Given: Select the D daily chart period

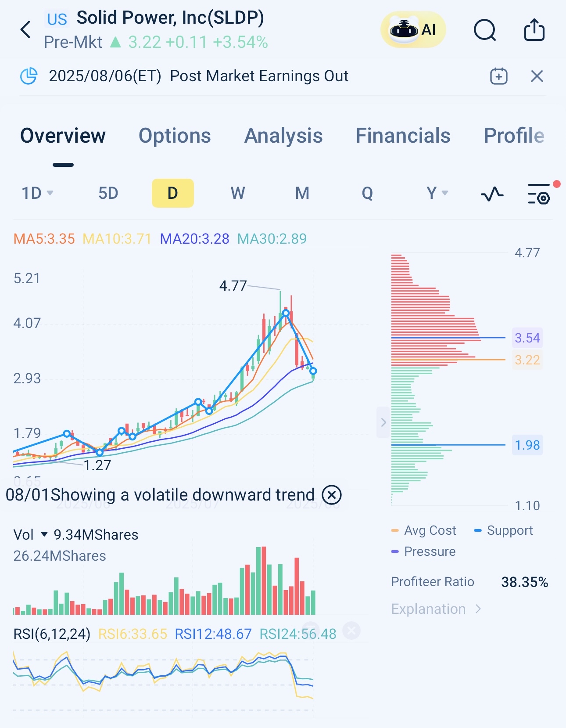Looking at the screenshot, I should 172,193.
